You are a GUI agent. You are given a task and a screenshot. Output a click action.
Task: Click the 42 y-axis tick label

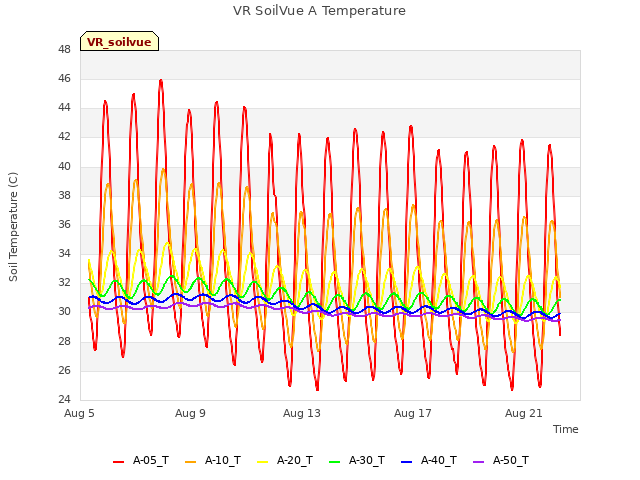pyautogui.click(x=64, y=137)
